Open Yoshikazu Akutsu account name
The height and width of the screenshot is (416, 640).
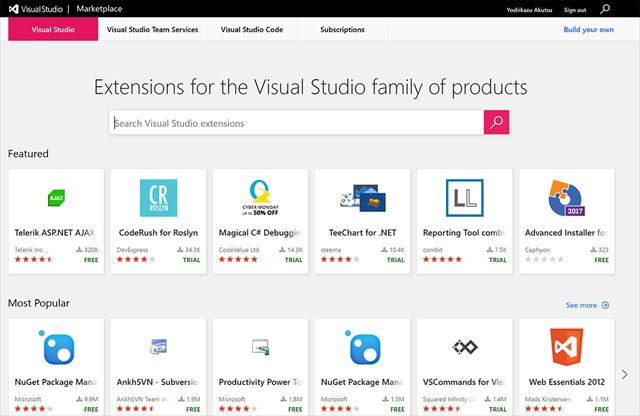[529, 10]
